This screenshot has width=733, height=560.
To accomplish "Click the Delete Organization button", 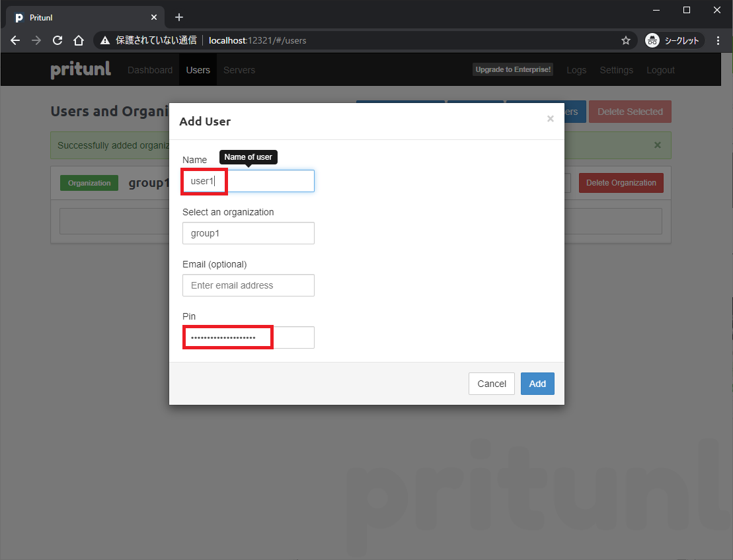I will pos(621,183).
